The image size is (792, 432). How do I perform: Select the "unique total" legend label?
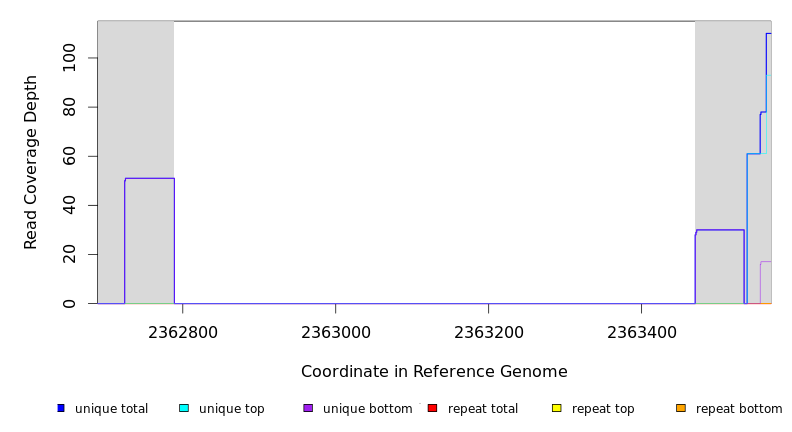point(111,409)
